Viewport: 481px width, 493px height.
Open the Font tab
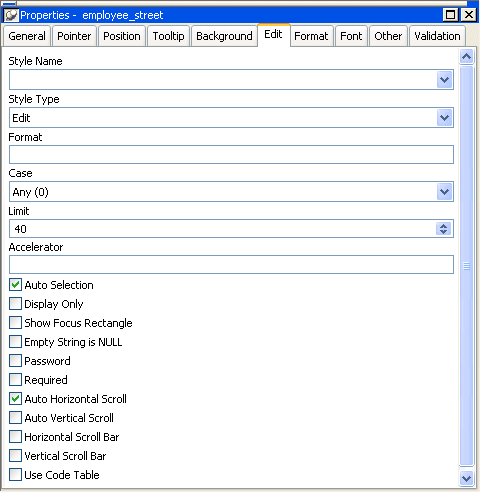351,36
